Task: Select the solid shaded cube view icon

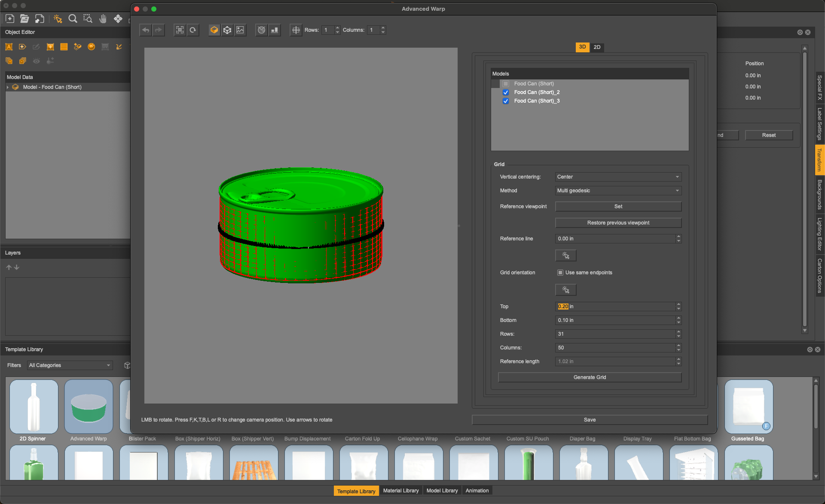Action: (214, 30)
